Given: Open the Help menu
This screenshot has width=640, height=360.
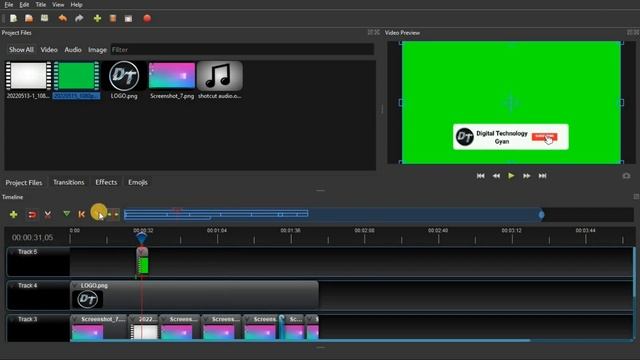Looking at the screenshot, I should click(x=76, y=5).
